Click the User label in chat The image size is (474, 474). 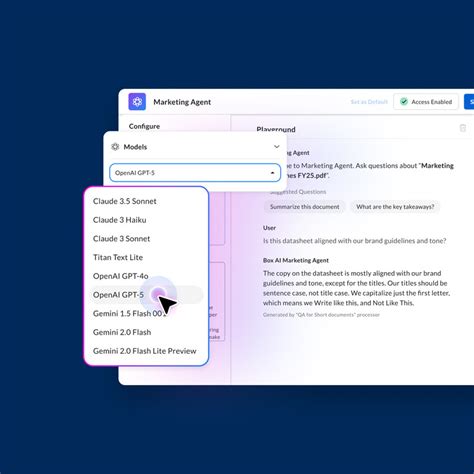[x=269, y=228]
